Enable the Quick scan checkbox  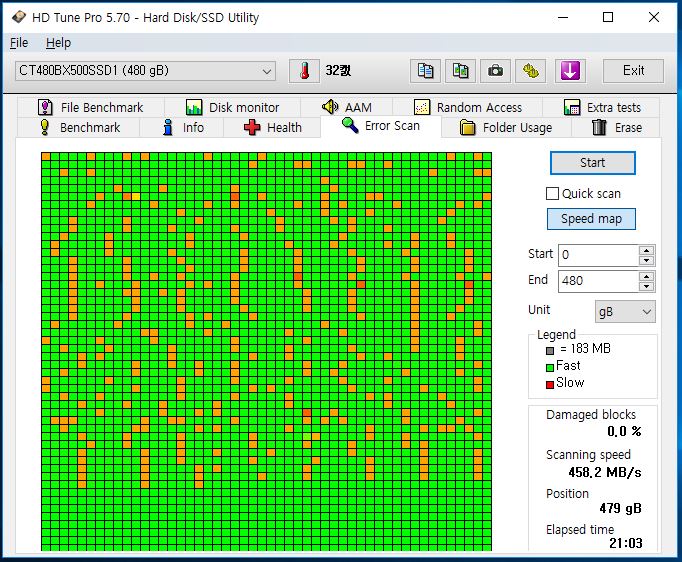(x=552, y=194)
